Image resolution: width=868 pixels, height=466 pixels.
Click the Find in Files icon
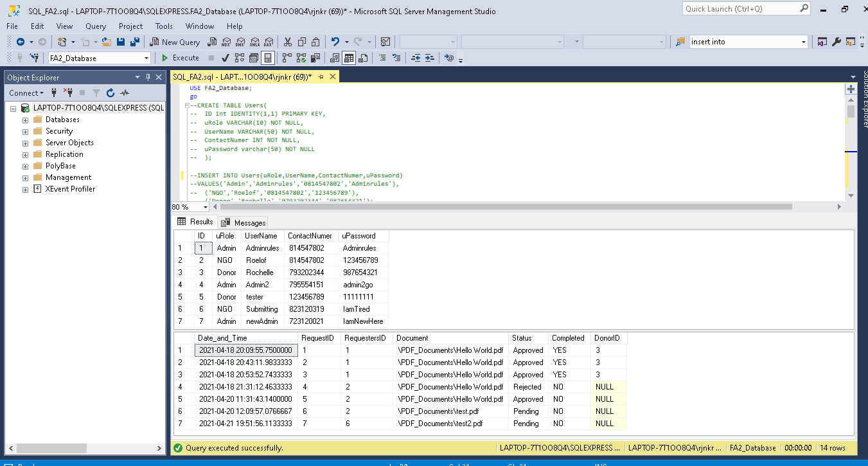(x=680, y=42)
